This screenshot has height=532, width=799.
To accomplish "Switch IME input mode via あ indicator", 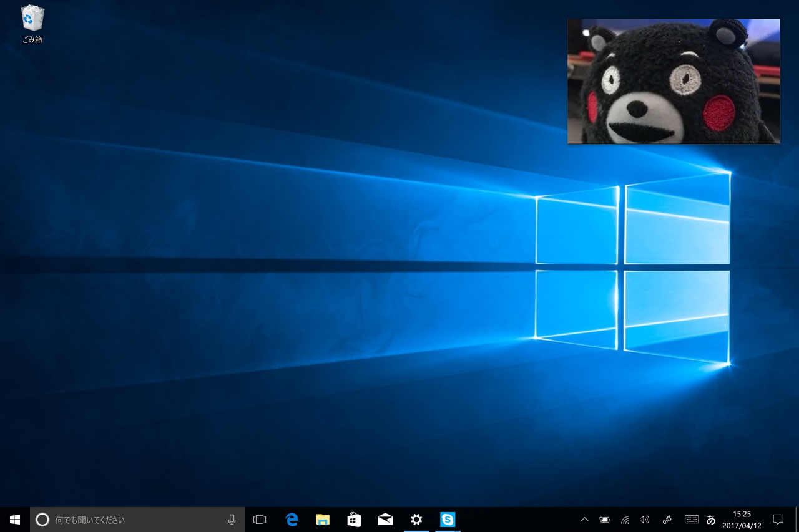I will [711, 519].
